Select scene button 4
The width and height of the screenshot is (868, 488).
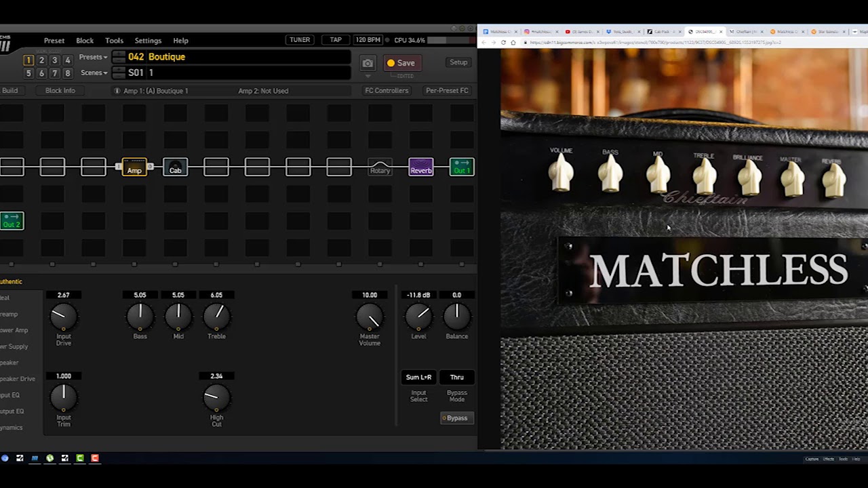pos(67,60)
